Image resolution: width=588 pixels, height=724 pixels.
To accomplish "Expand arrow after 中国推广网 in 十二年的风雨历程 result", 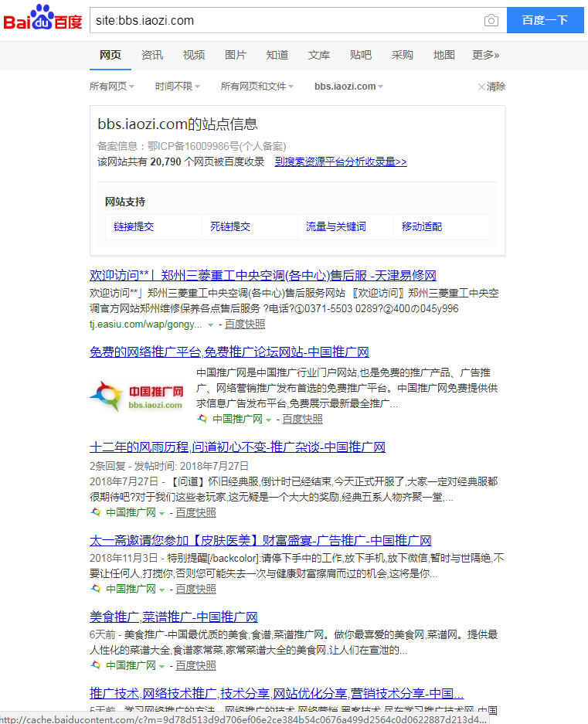I will point(161,514).
